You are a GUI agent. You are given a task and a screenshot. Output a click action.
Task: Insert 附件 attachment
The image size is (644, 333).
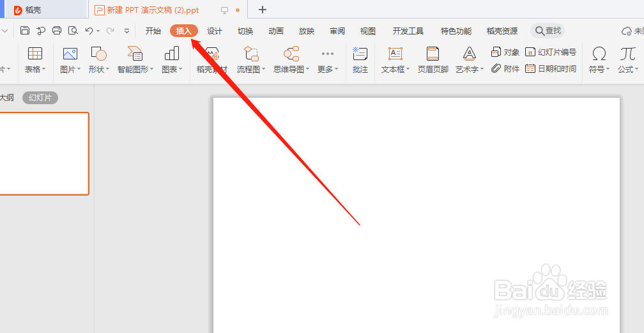point(505,68)
